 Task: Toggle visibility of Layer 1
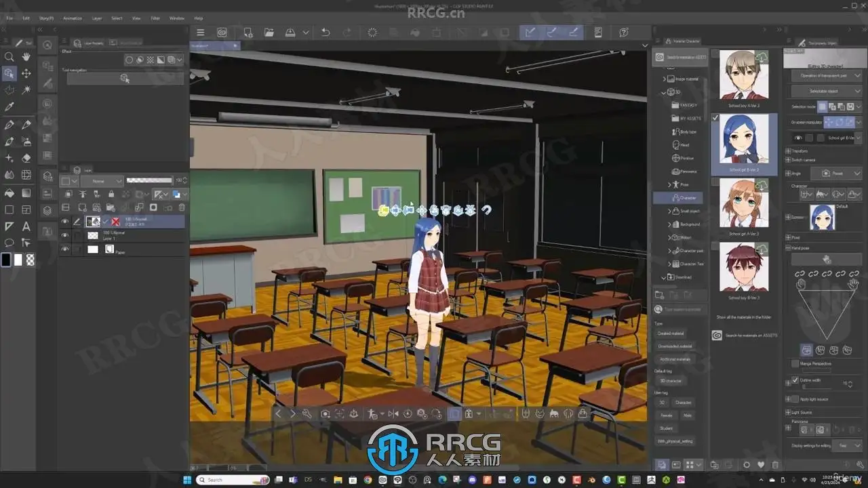65,236
